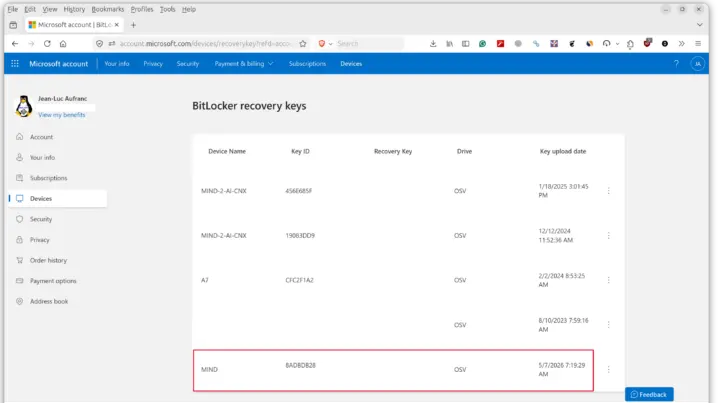Open row options for key 456E685F
The height and width of the screenshot is (403, 720).
tap(608, 190)
